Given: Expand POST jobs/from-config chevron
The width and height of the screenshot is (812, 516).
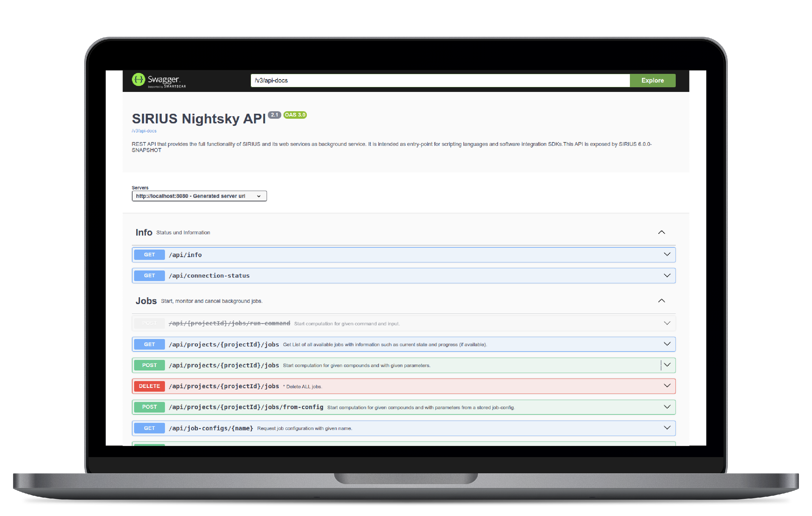Looking at the screenshot, I should [x=667, y=407].
